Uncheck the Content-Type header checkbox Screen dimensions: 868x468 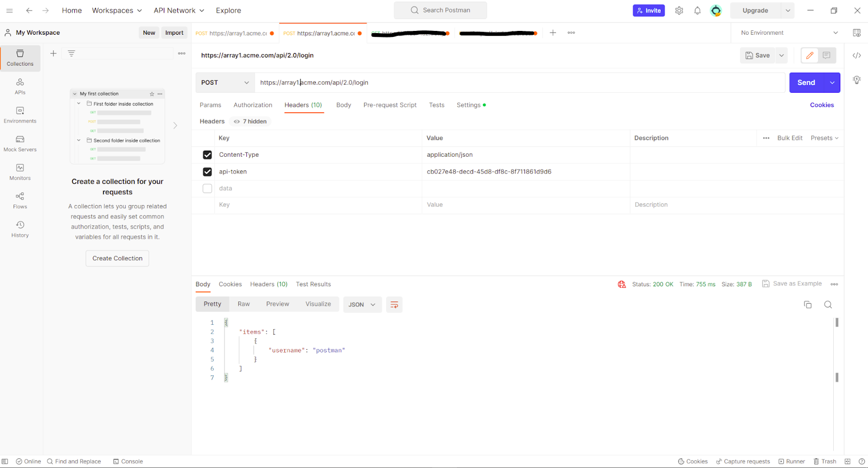coord(207,155)
